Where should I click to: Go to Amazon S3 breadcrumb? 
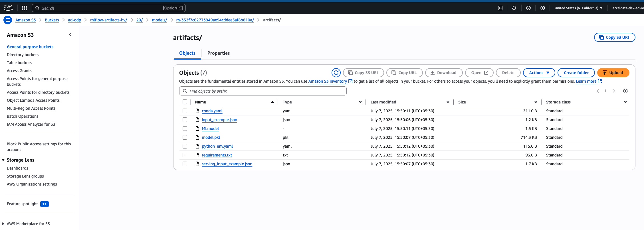pyautogui.click(x=25, y=20)
